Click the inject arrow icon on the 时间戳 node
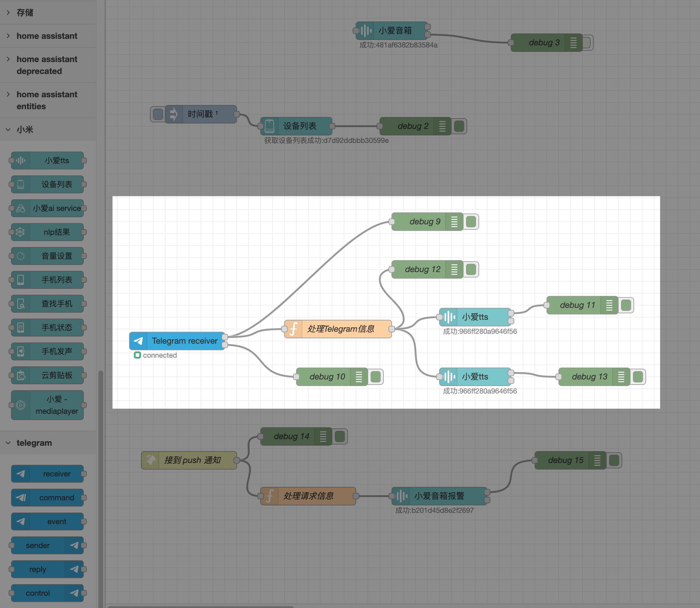Screen dimensions: 700x608 click(174, 114)
